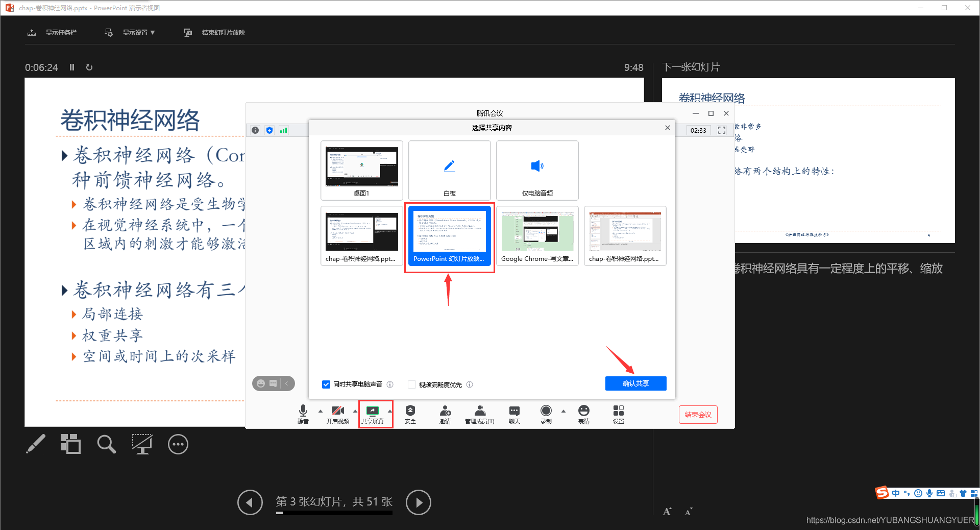Image resolution: width=980 pixels, height=530 pixels.
Task: Click 显示任务栏 show taskbar option
Action: tap(52, 32)
